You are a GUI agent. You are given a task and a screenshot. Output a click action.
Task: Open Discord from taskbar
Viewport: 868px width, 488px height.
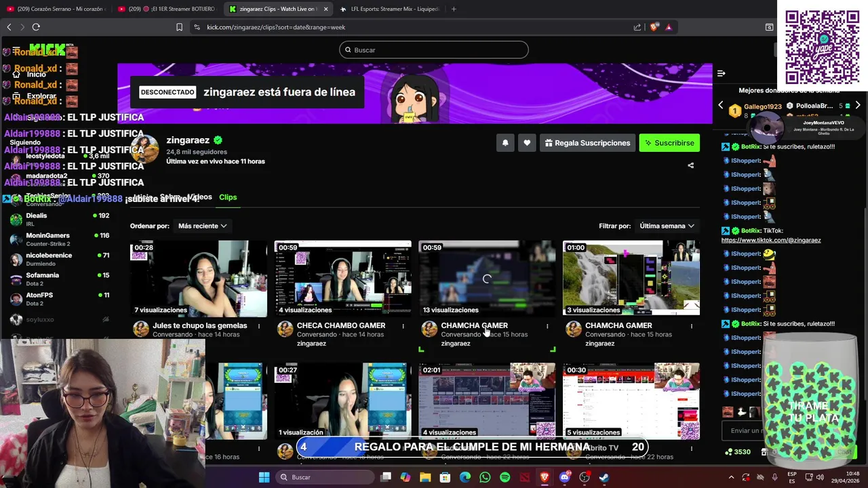pyautogui.click(x=564, y=477)
